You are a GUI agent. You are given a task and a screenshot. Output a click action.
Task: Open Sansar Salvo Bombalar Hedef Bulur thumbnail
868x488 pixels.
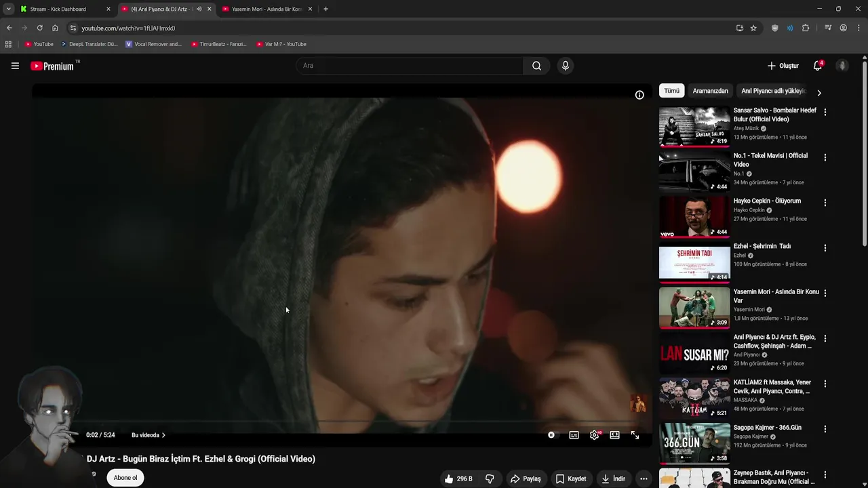coord(694,126)
